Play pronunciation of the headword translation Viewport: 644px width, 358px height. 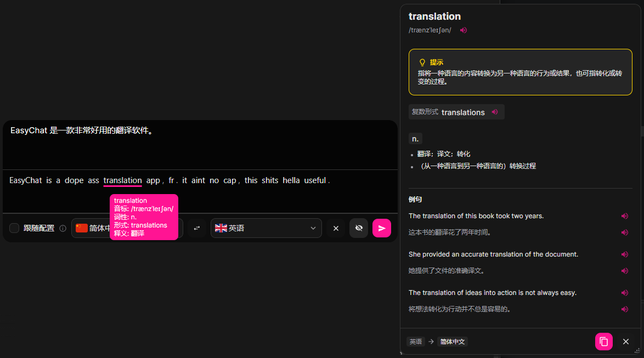click(x=464, y=30)
